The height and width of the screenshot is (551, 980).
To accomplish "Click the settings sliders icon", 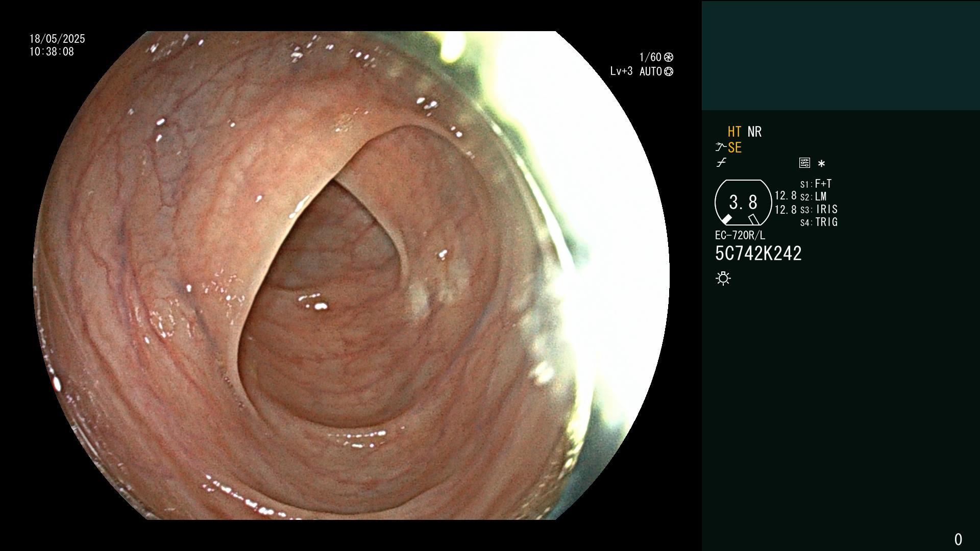I will click(x=804, y=163).
